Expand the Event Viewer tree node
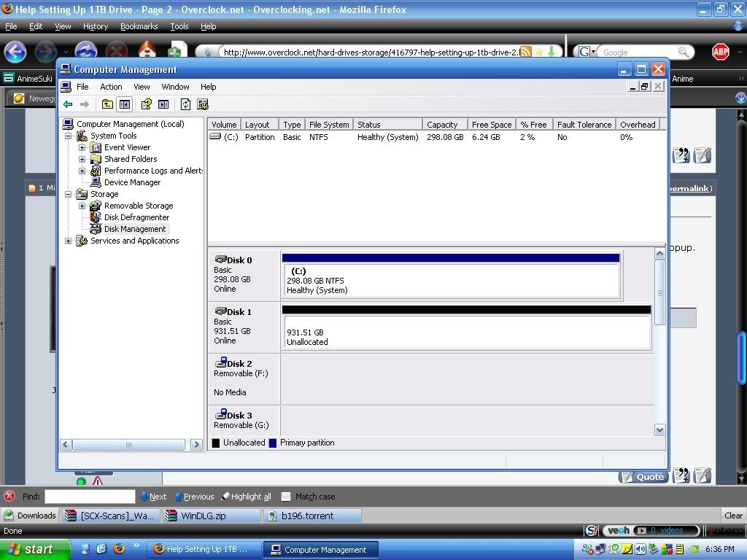 [x=80, y=147]
